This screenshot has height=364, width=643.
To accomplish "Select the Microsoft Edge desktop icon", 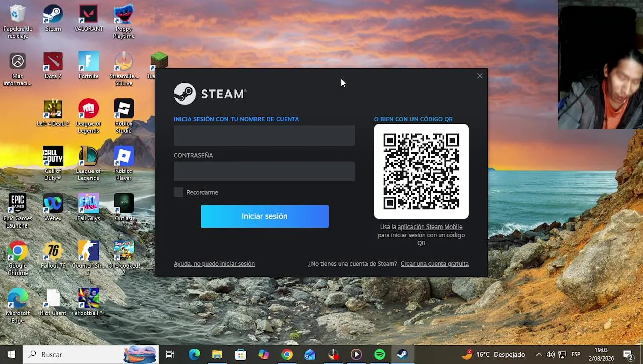I will click(18, 306).
